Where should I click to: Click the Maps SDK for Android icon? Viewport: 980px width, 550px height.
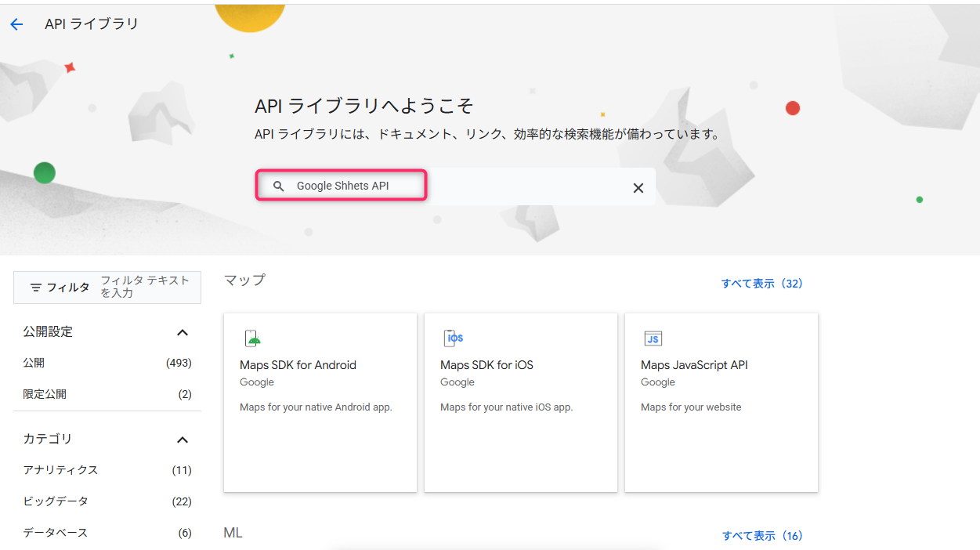[x=252, y=338]
